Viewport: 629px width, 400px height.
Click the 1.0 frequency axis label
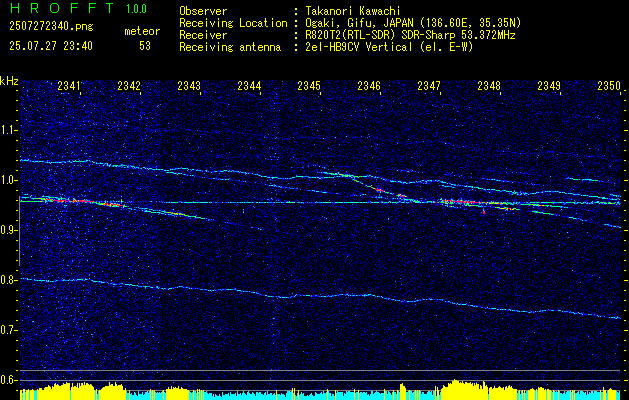tap(9, 180)
